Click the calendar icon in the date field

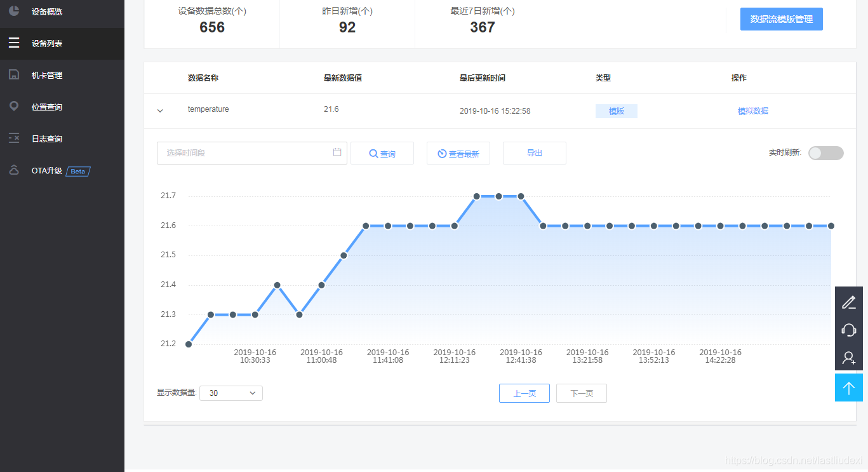(x=337, y=152)
